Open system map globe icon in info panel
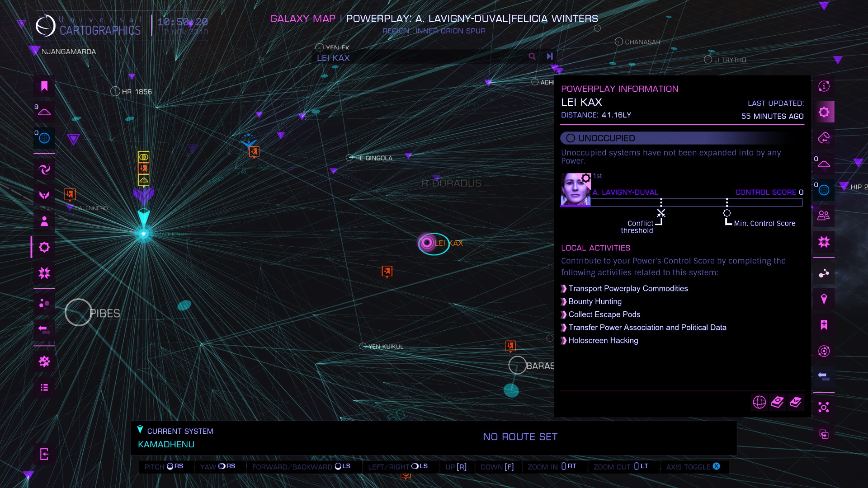The width and height of the screenshot is (868, 488). (759, 402)
